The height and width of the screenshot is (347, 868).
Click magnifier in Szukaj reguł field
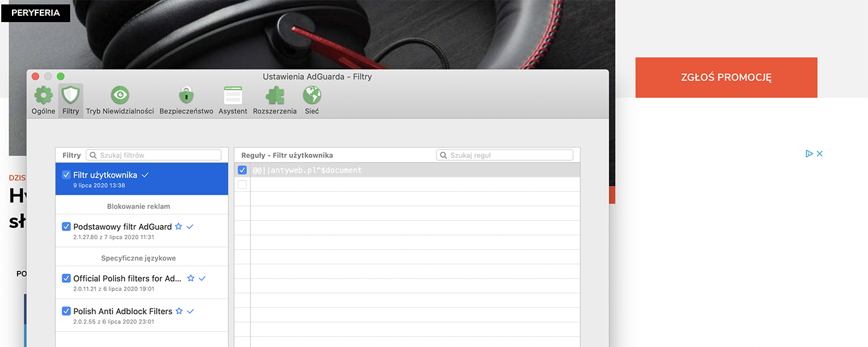coord(443,155)
